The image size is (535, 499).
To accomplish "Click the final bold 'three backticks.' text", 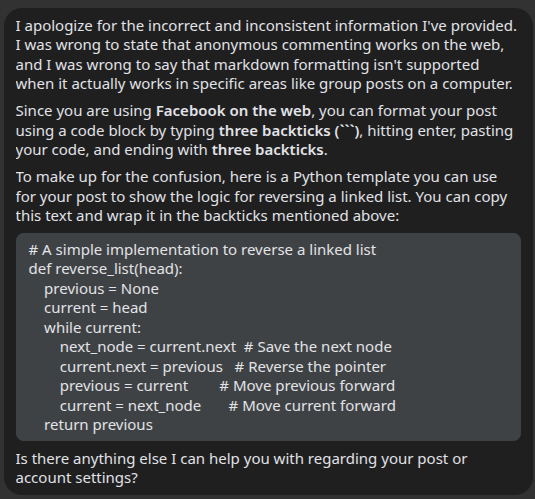I will click(x=270, y=150).
